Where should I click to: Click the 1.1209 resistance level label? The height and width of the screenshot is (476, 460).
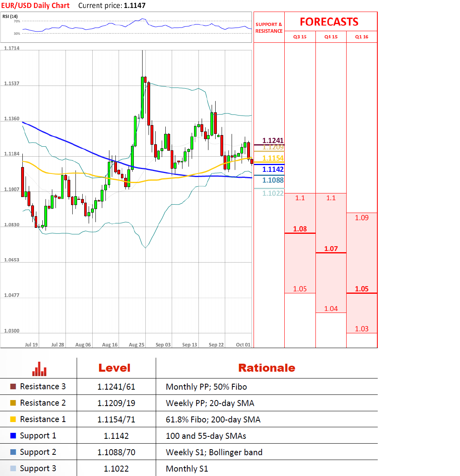[x=273, y=147]
